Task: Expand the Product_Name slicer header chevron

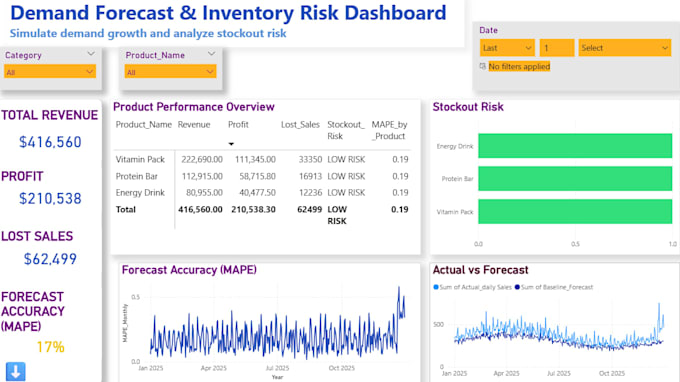Action: tap(211, 54)
